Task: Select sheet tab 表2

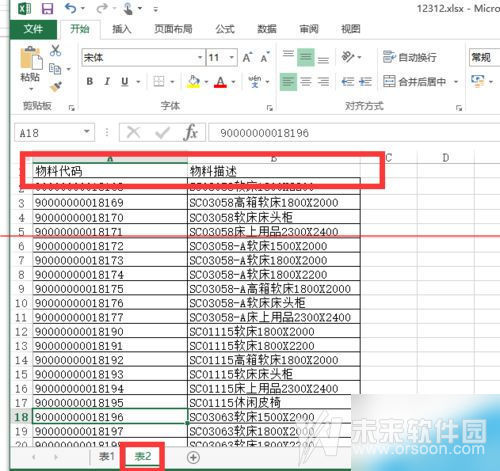Action: point(143,457)
